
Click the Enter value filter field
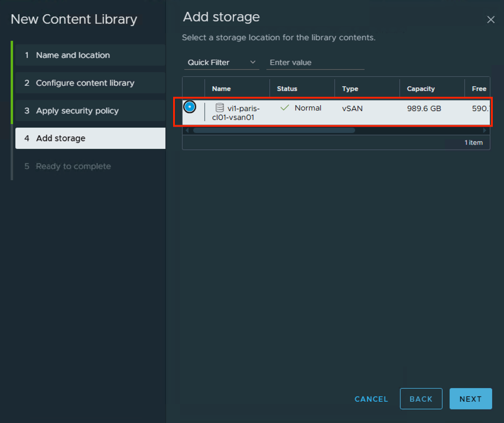315,62
